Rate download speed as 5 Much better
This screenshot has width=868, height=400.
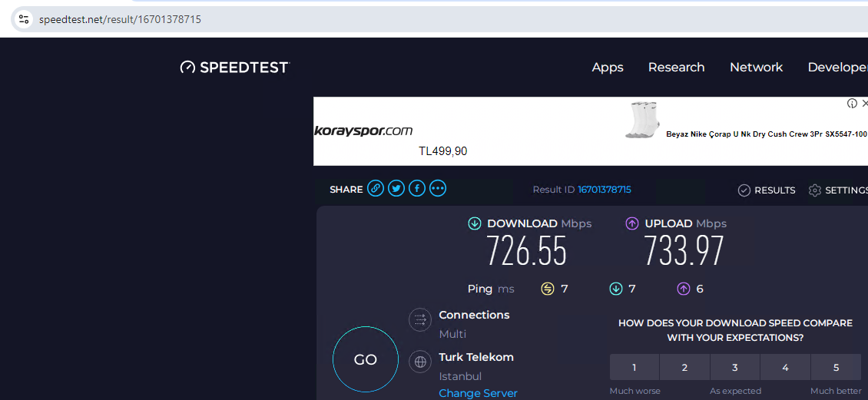[836, 367]
